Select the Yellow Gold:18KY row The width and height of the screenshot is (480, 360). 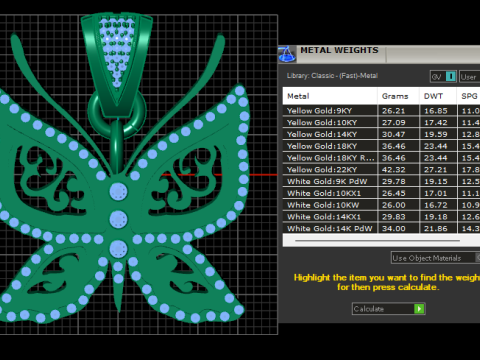[381, 146]
